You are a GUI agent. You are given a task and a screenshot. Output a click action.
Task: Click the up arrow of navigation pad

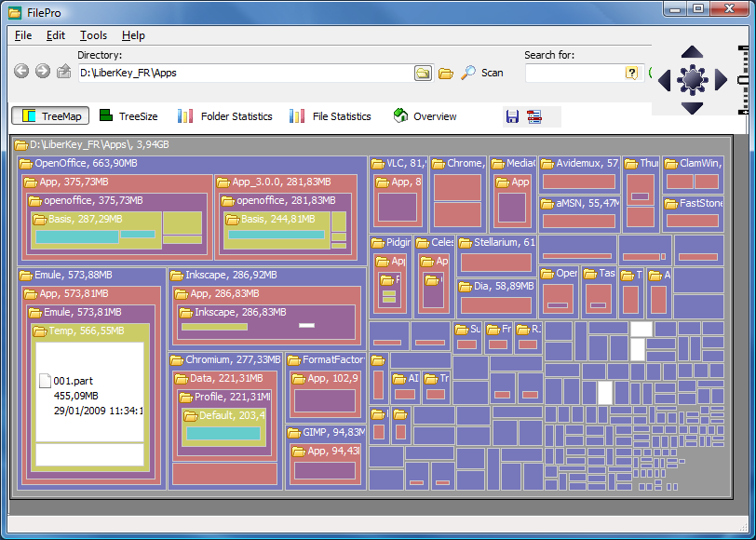(692, 52)
